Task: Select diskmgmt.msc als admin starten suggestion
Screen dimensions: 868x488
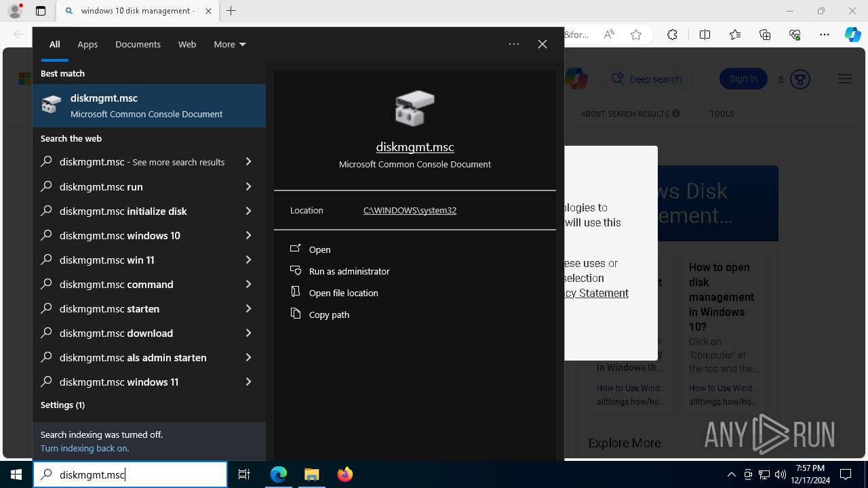Action: point(149,357)
